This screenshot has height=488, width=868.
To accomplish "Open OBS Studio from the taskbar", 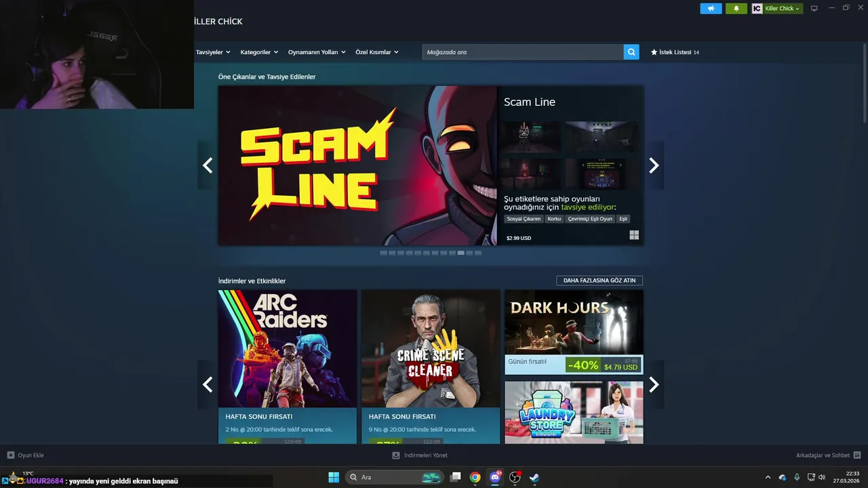I will pyautogui.click(x=515, y=477).
